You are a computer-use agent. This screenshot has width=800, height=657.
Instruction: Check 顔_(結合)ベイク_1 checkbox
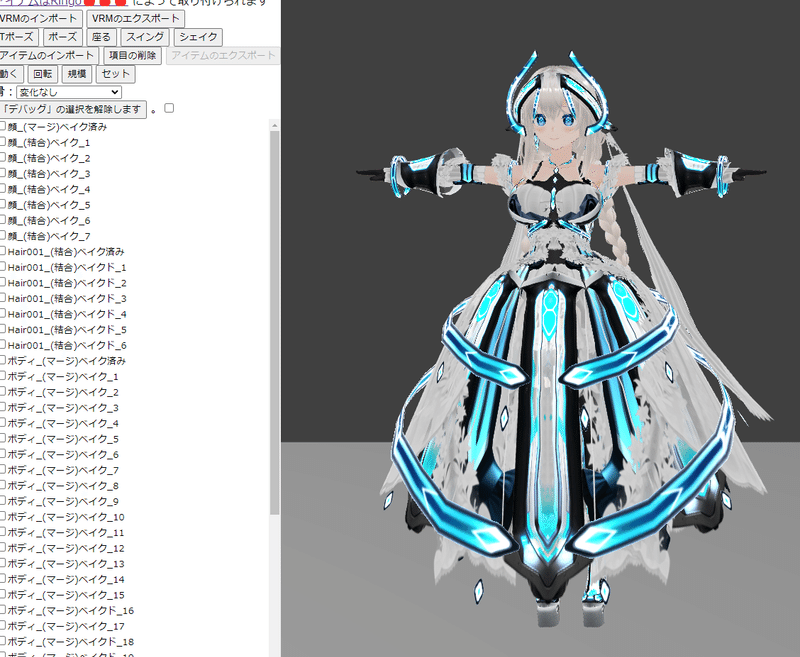[2, 142]
